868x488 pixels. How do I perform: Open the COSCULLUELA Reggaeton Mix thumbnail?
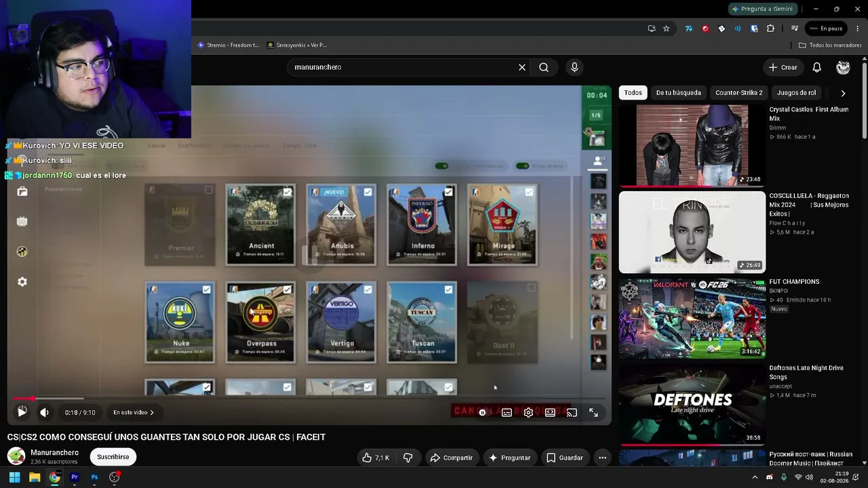pos(692,232)
